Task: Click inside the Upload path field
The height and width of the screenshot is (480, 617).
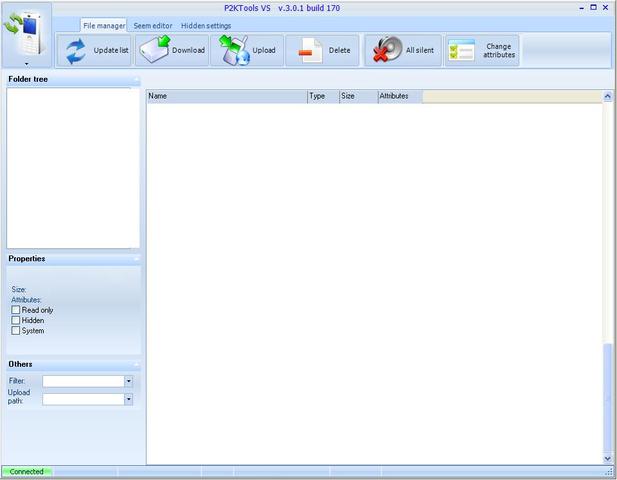Action: [x=83, y=399]
